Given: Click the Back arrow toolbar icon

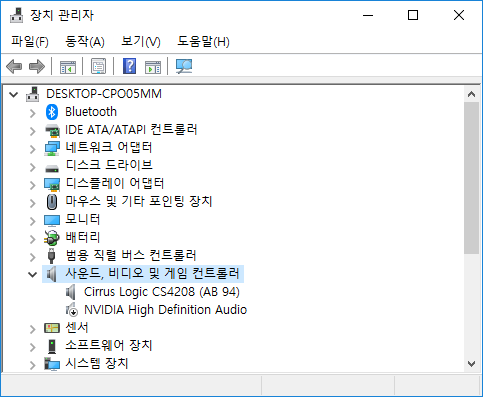Looking at the screenshot, I should (14, 66).
